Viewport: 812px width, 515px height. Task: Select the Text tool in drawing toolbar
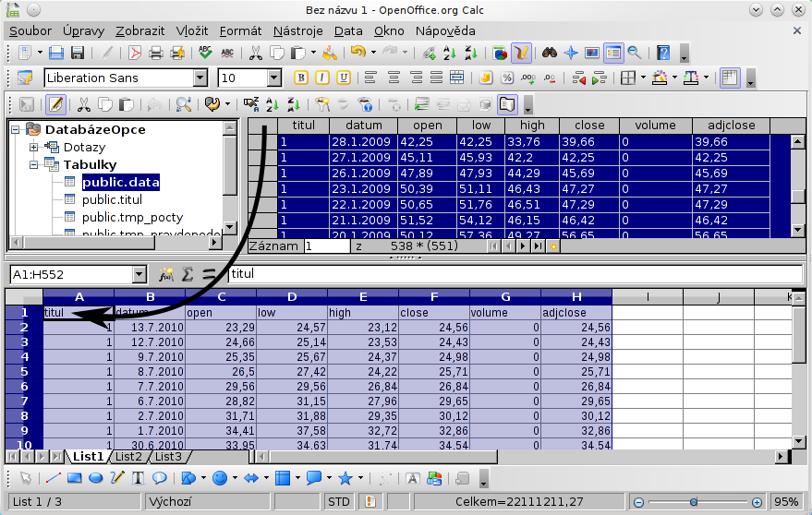[138, 478]
